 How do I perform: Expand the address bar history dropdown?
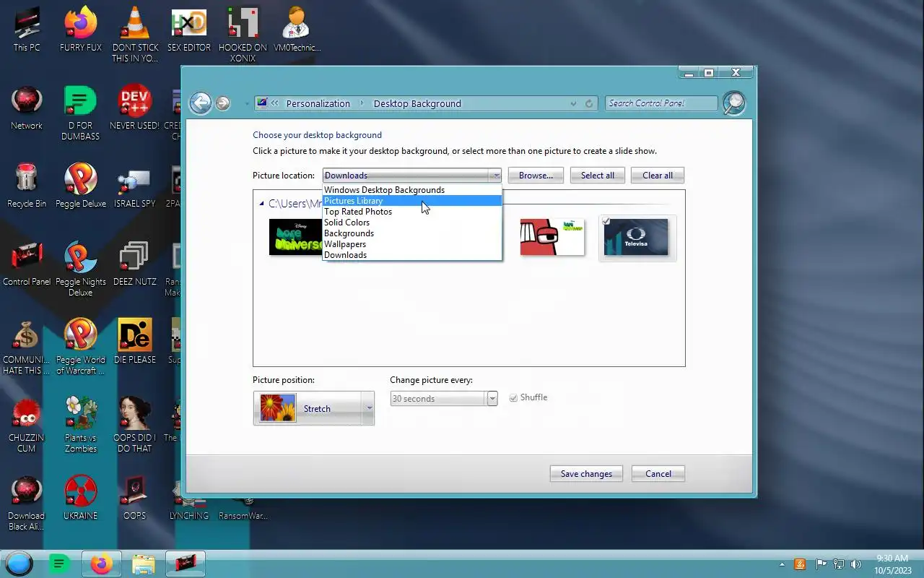point(573,103)
